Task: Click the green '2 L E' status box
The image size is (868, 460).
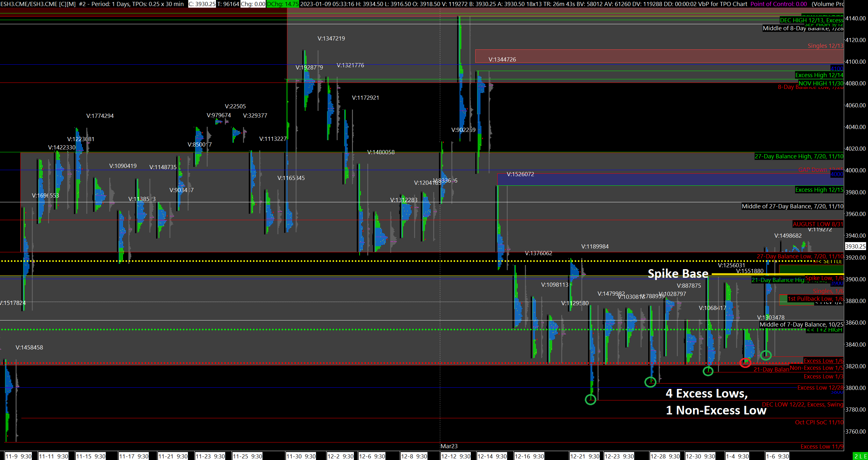Action: coord(860,456)
